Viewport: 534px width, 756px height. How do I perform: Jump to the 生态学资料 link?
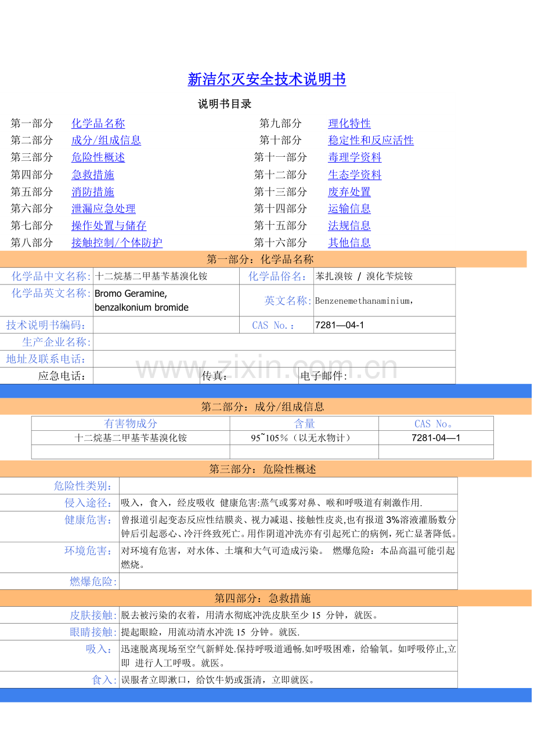(x=355, y=175)
